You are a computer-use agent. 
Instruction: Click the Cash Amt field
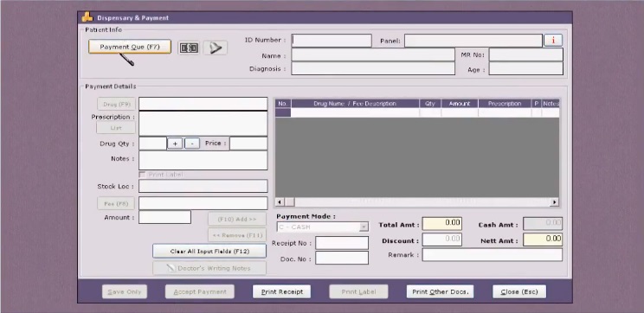pos(543,223)
